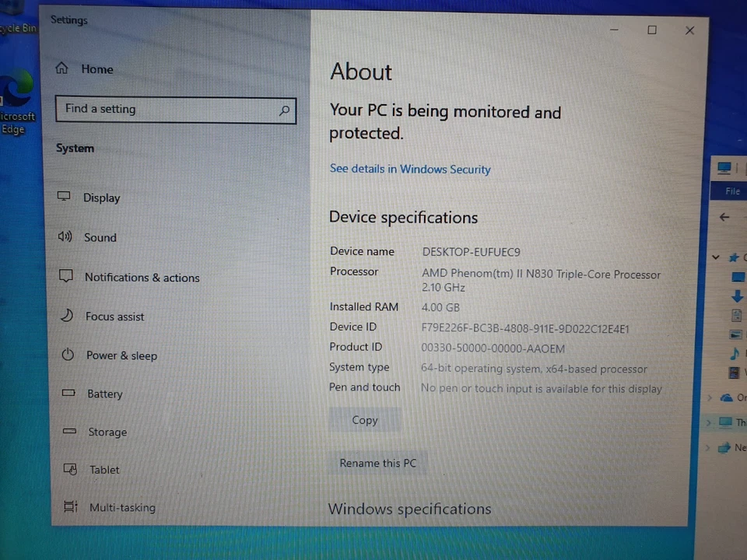Screen dimensions: 747x560
Task: Expand Network in File Explorer sidebar
Action: pyautogui.click(x=708, y=447)
